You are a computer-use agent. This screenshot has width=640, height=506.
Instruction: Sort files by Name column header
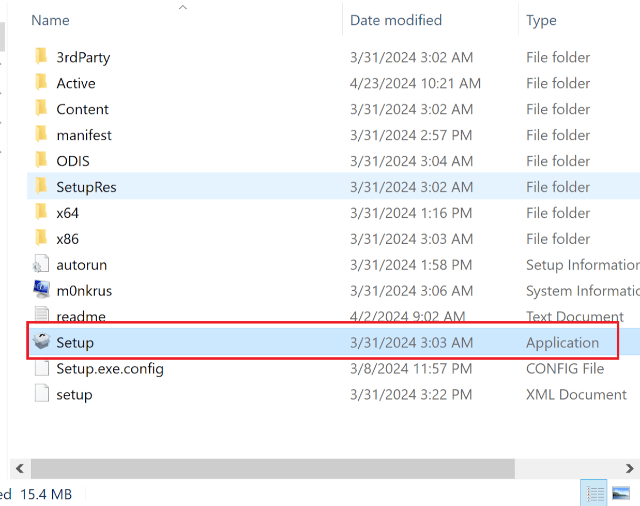click(x=51, y=20)
